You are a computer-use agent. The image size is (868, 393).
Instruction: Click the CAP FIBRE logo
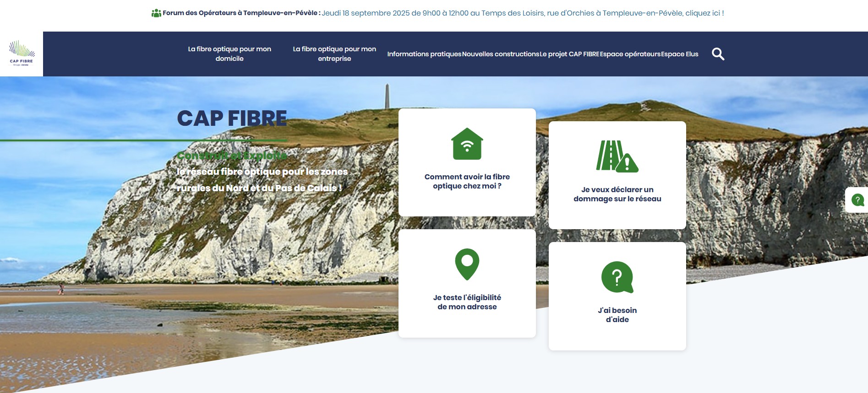click(22, 54)
